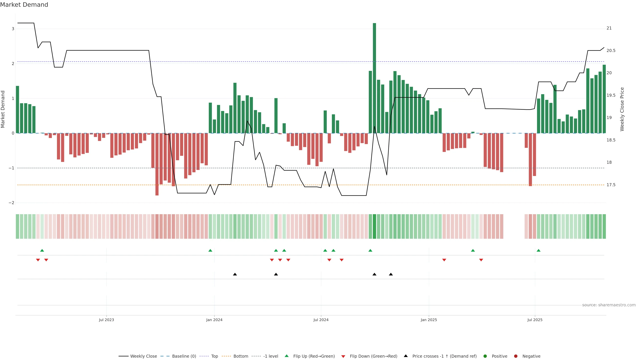Toggle the Top dotted line legend item
644x362 pixels.
[x=214, y=356]
